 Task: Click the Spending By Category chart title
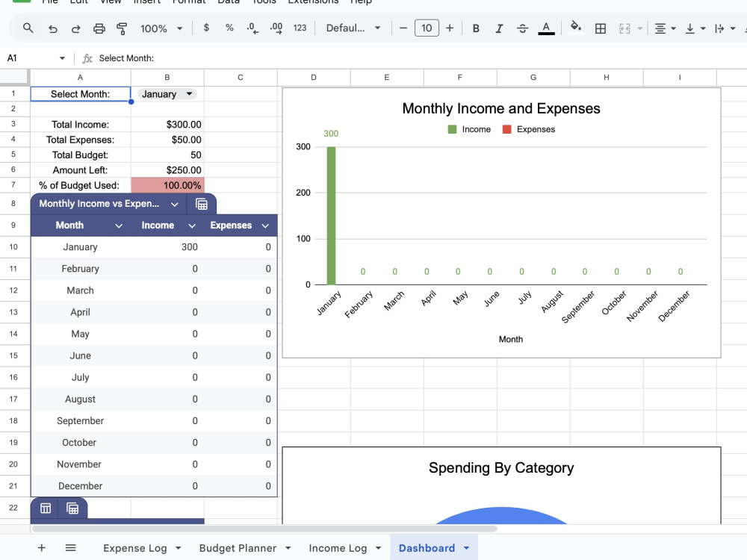501,468
